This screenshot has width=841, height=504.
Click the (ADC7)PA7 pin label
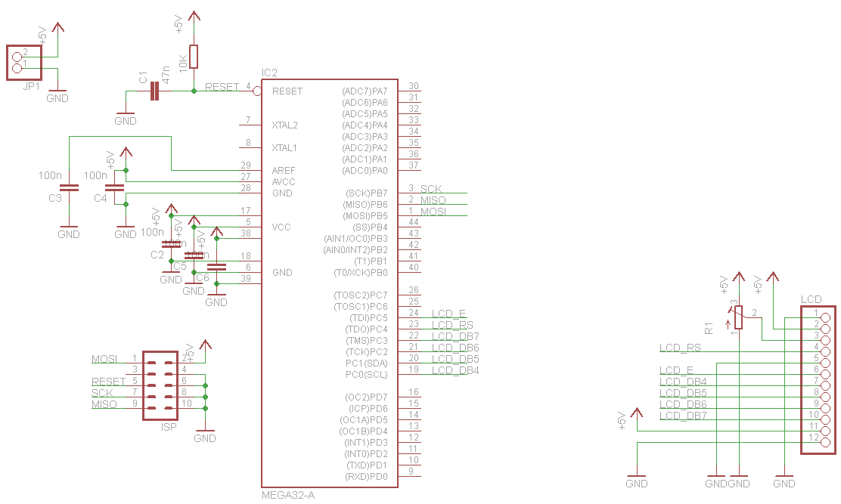365,91
